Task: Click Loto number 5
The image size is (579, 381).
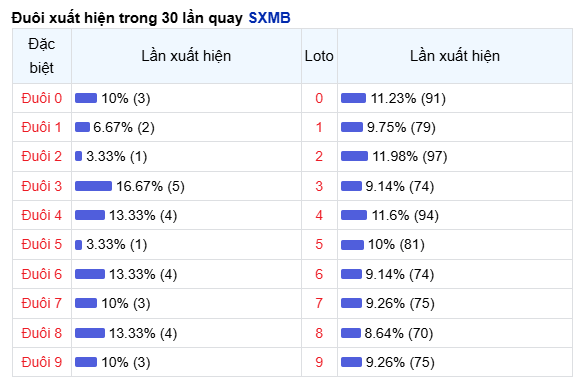Action: 319,244
